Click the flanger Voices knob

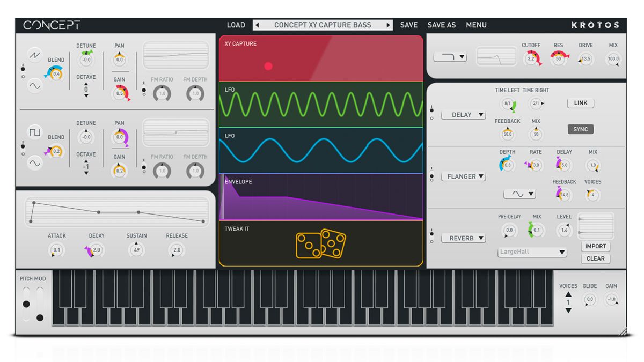click(592, 195)
